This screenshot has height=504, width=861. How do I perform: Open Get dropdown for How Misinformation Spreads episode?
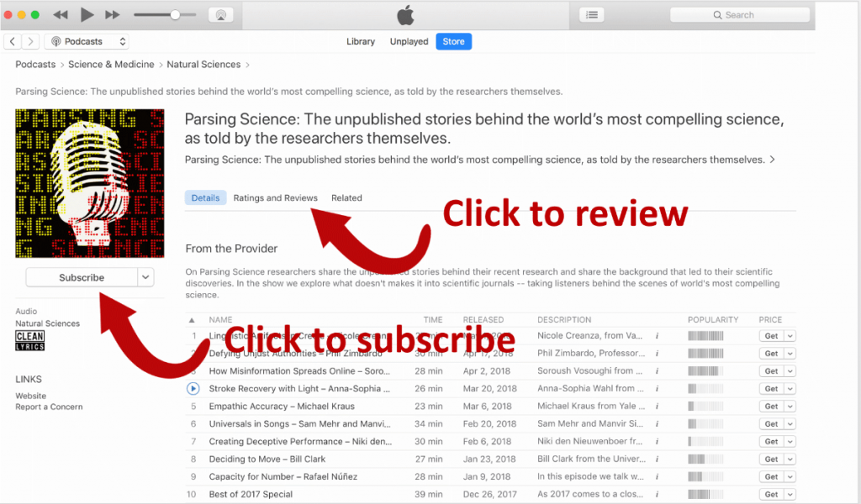790,370
